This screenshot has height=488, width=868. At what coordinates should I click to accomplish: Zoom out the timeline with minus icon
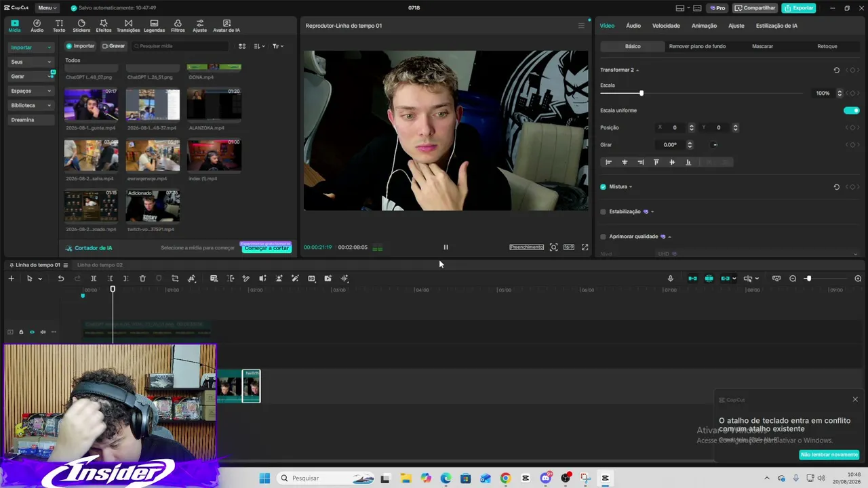pyautogui.click(x=793, y=279)
